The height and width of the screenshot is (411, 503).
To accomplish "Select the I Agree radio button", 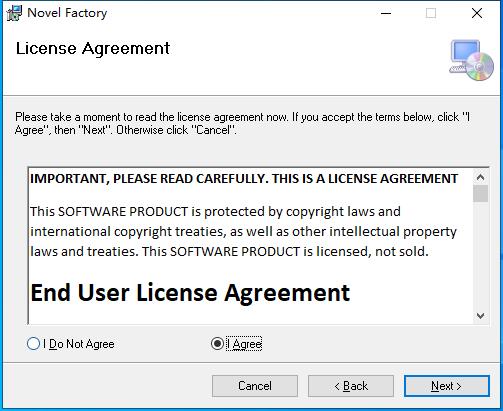I will [217, 343].
